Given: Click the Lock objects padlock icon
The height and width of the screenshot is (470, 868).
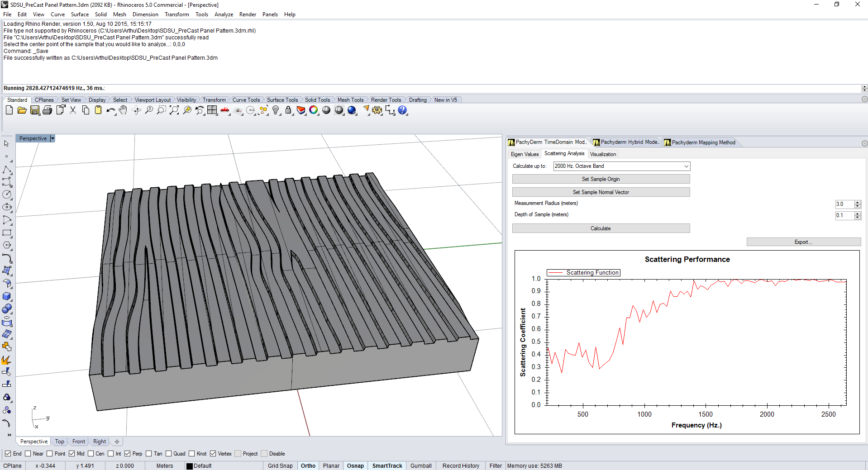Looking at the screenshot, I should point(288,110).
